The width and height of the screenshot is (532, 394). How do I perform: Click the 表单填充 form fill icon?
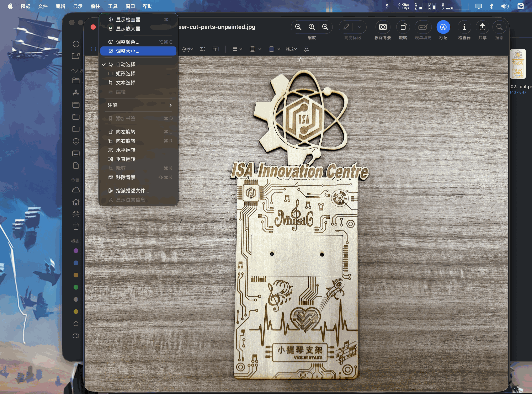coord(423,27)
